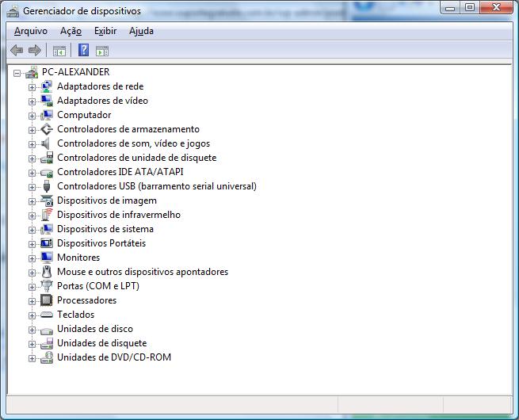Click the Back arrow toolbar icon

tap(17, 51)
